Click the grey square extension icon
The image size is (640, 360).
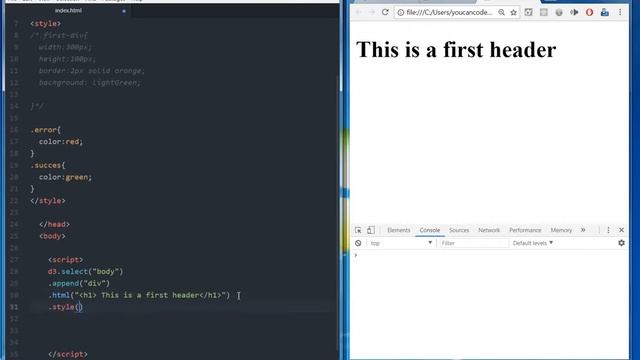click(544, 13)
